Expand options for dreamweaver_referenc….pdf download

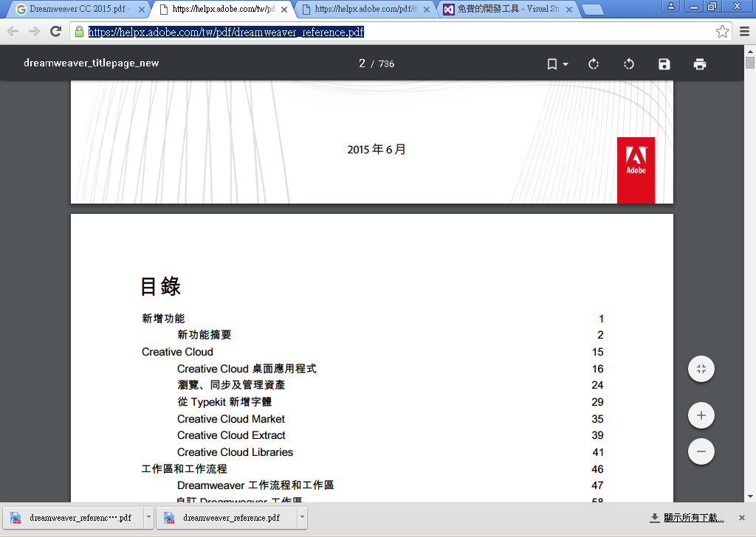(x=148, y=518)
